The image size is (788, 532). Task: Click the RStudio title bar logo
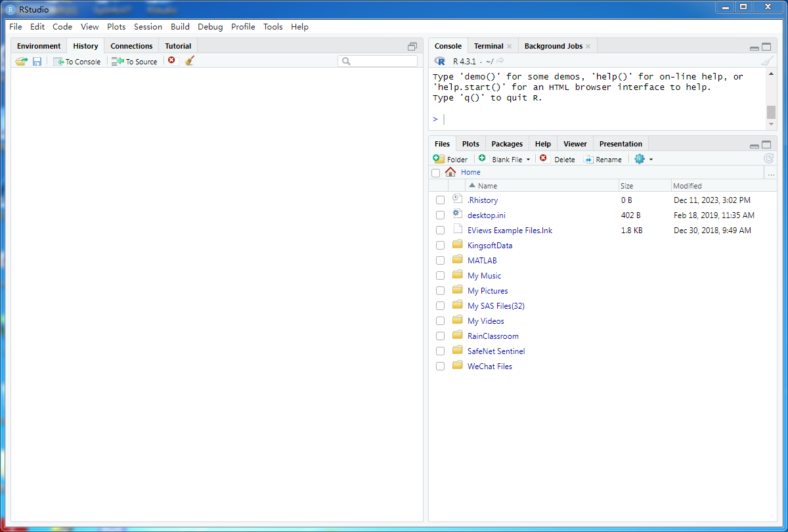[x=11, y=9]
